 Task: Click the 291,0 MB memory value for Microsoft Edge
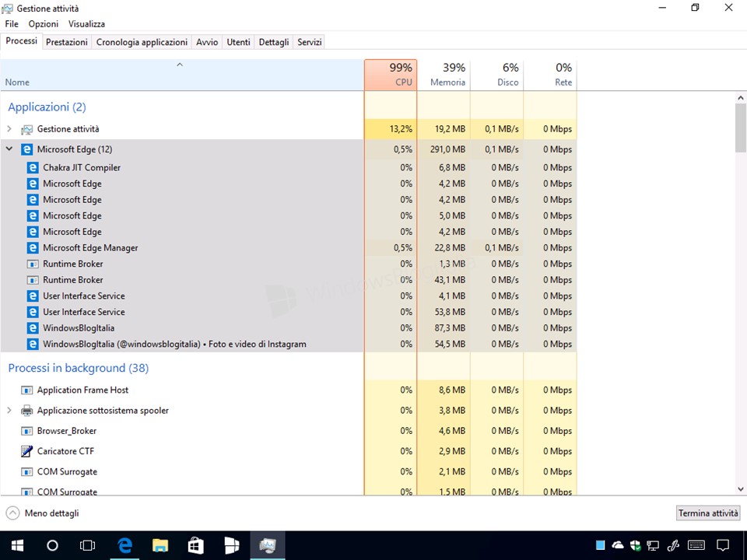click(x=448, y=149)
